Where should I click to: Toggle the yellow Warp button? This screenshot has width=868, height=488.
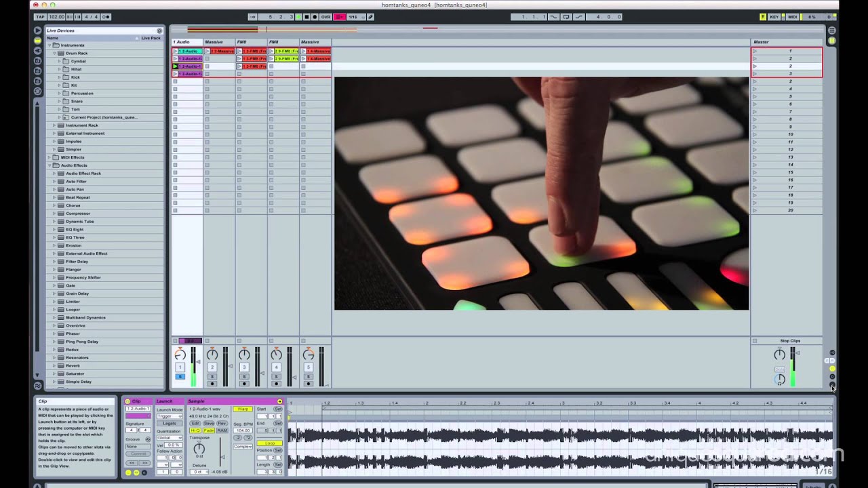243,409
